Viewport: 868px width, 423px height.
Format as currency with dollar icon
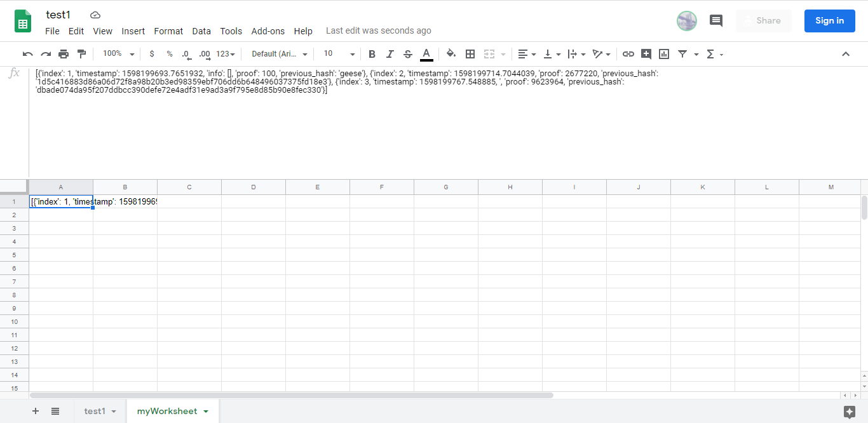(152, 54)
